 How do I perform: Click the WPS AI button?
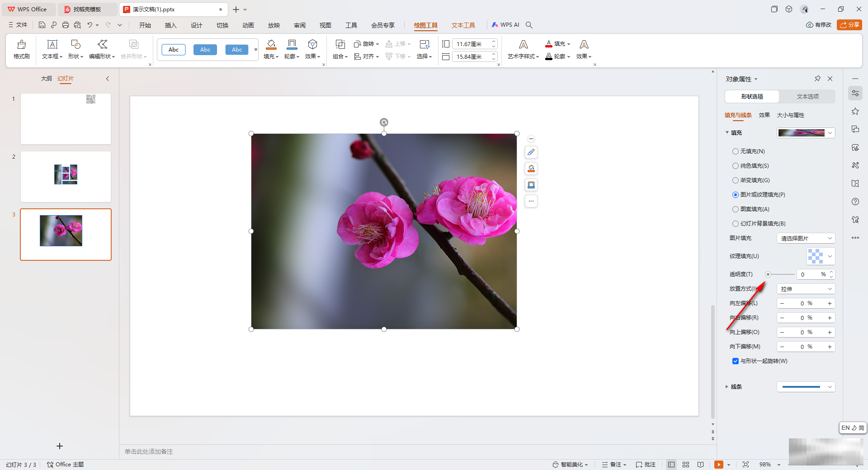[x=506, y=25]
